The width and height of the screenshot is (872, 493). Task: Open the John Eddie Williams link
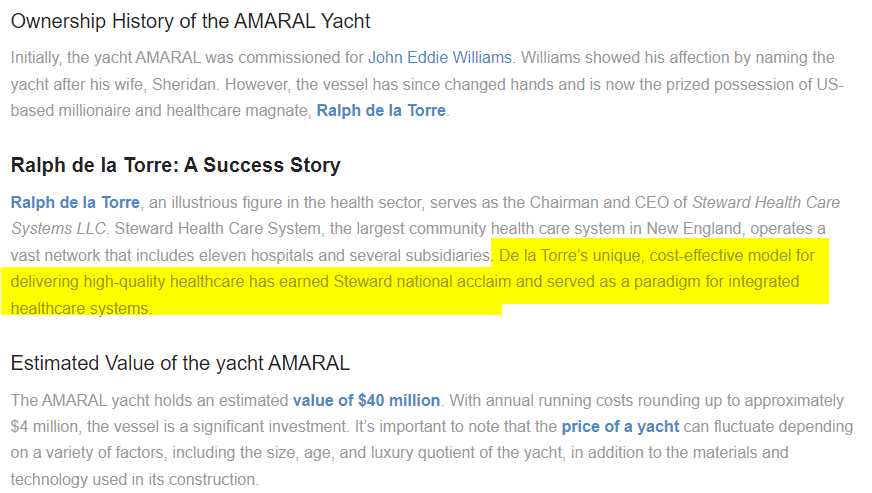[x=441, y=58]
